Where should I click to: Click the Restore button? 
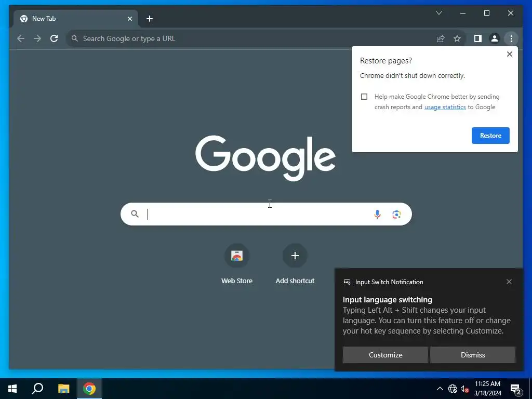(490, 136)
